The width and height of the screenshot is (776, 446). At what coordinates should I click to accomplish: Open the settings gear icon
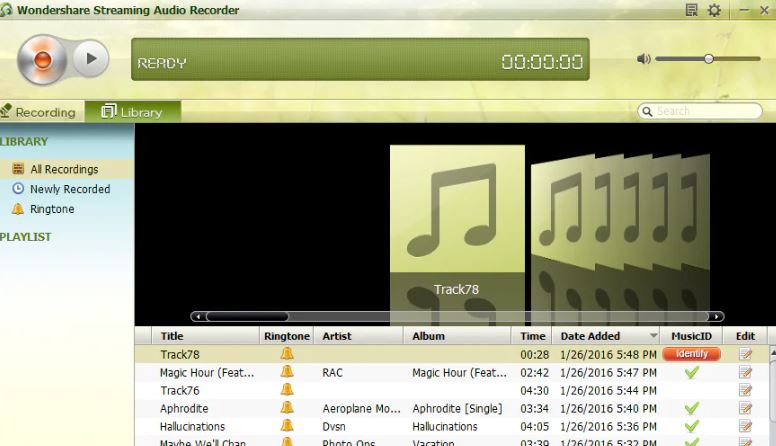(714, 10)
